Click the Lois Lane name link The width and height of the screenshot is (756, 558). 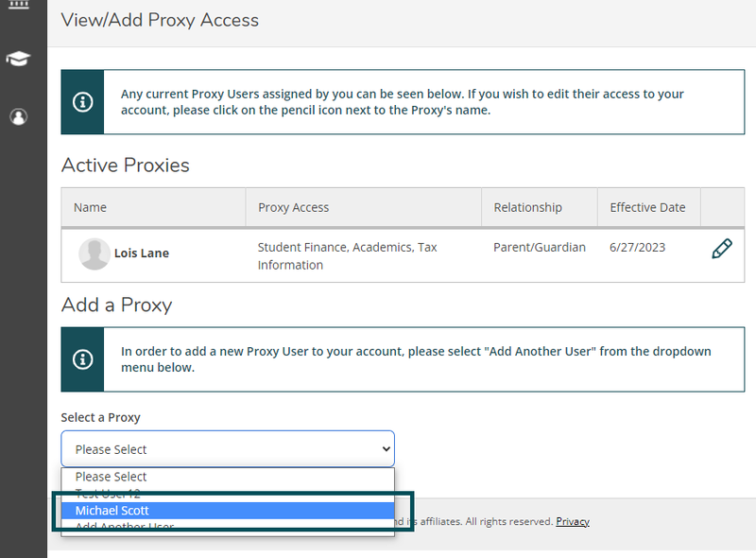(143, 254)
